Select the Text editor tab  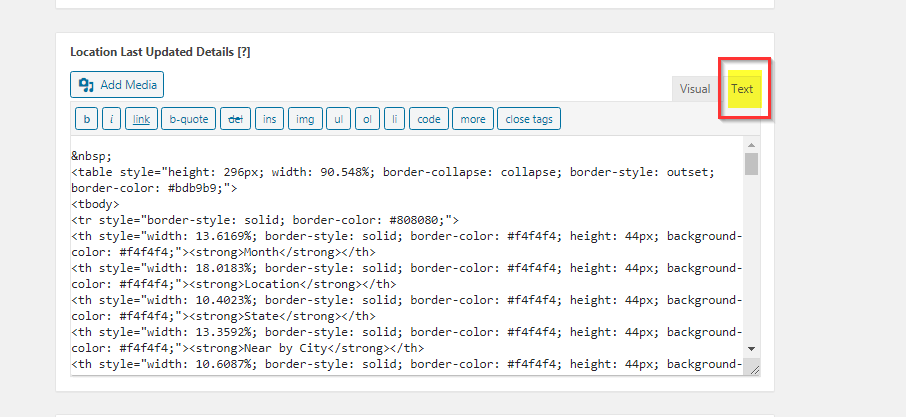click(x=742, y=89)
